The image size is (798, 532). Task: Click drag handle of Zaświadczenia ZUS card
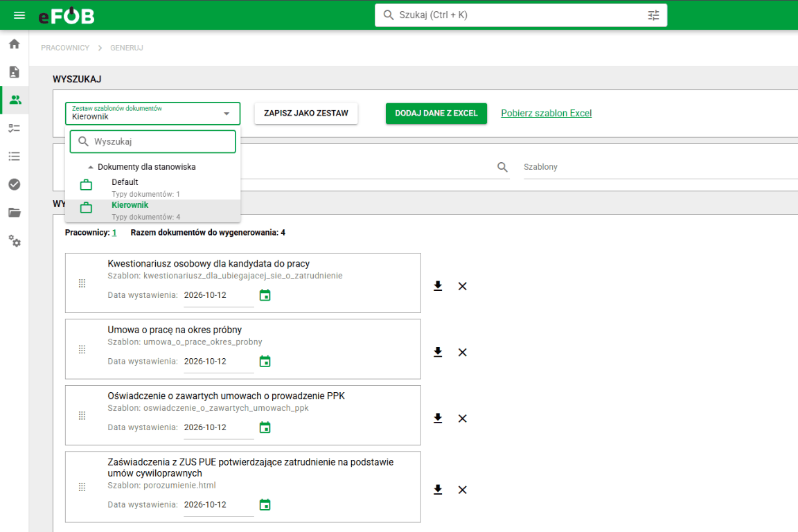82,487
